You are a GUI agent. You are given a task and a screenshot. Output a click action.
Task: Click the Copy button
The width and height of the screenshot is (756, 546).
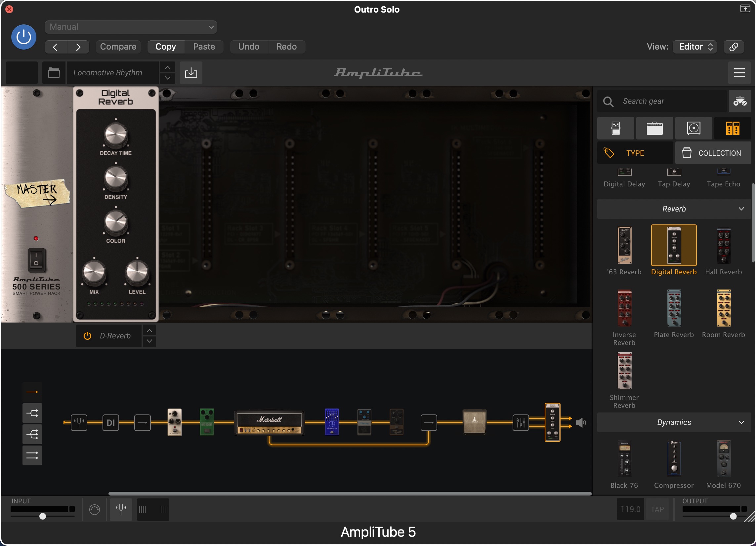[x=166, y=47]
